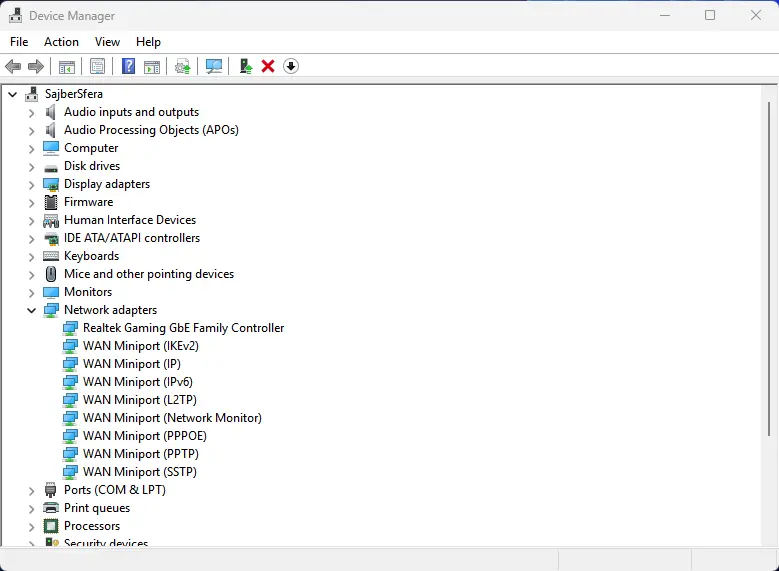This screenshot has height=571, width=779.
Task: Click the vertical scrollbar down arrow
Action: coord(770,539)
